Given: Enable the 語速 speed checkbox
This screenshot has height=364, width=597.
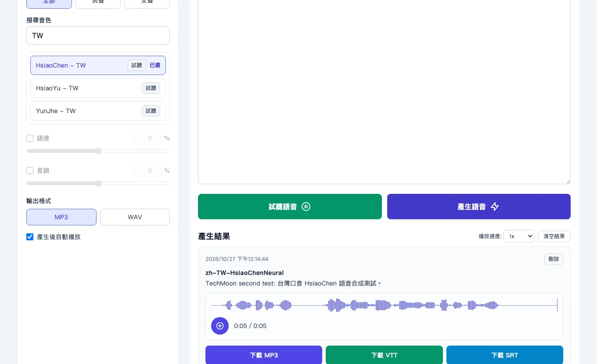Looking at the screenshot, I should tap(30, 138).
